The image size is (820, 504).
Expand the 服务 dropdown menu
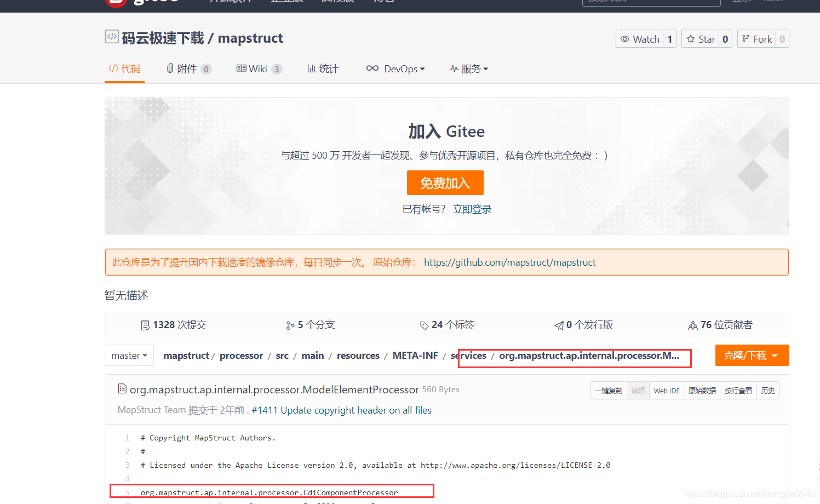(469, 68)
